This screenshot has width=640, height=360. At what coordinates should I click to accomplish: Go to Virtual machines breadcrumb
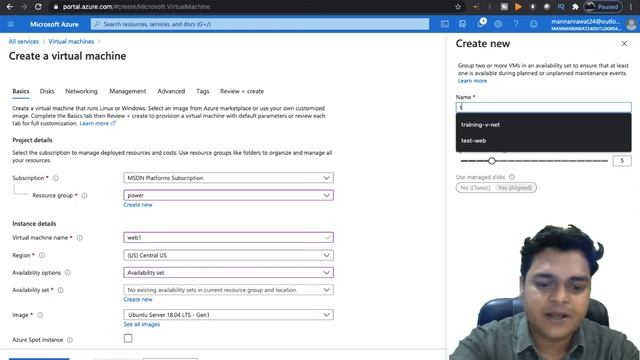point(71,42)
